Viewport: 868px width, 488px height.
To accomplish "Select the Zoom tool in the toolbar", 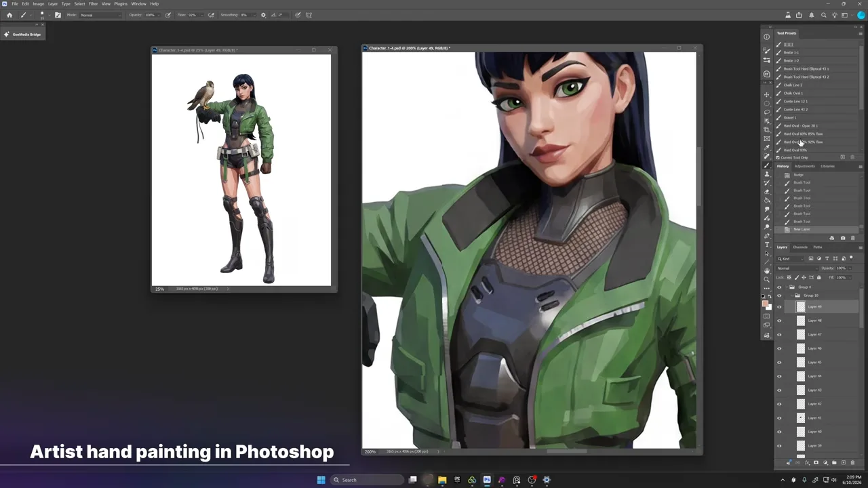I will pos(767,279).
